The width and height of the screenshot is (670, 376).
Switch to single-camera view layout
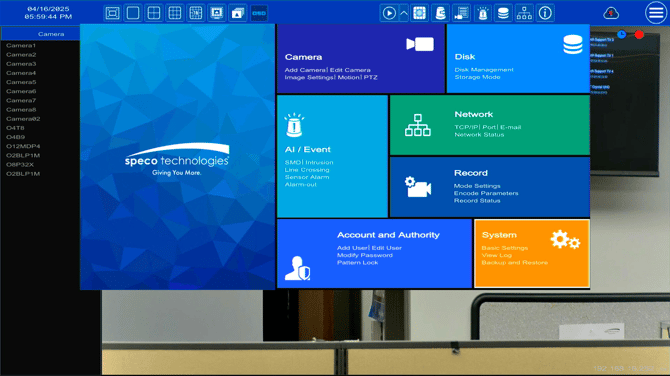coord(133,13)
